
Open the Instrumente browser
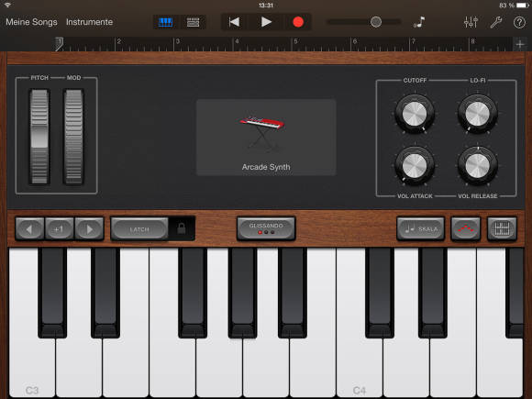89,22
